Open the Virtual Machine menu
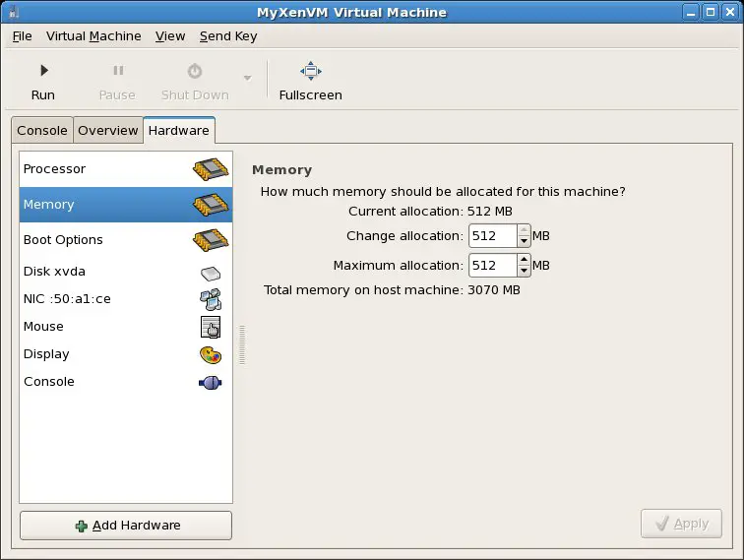The width and height of the screenshot is (744, 560). point(93,36)
